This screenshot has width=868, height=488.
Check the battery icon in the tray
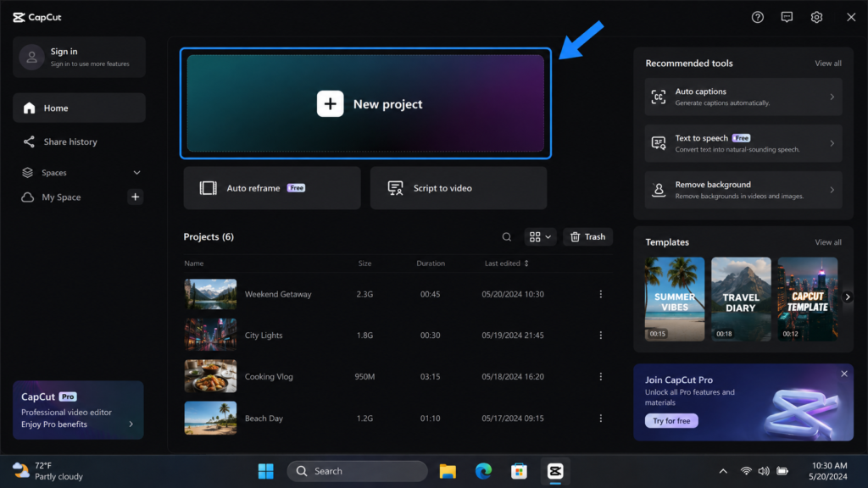(782, 471)
